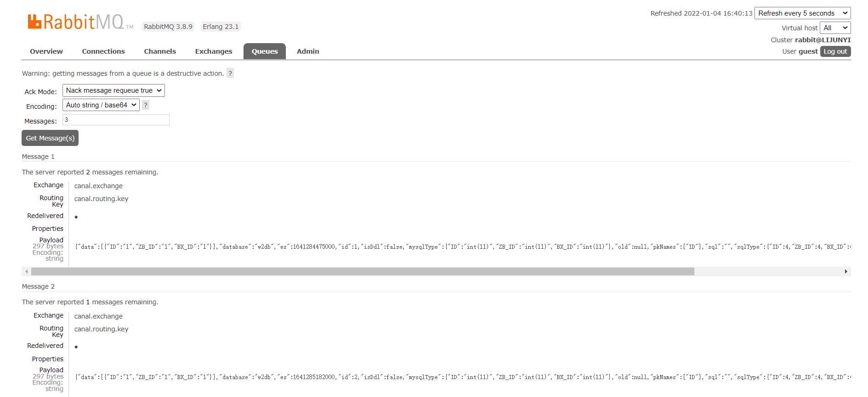
Task: Click the help icon next to Encoding dropdown
Action: tap(146, 105)
